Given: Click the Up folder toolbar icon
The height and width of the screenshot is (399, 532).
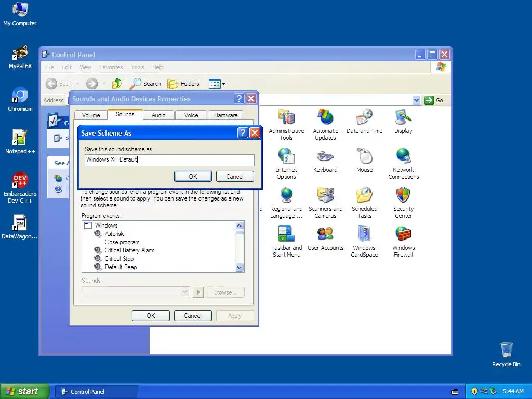Looking at the screenshot, I should point(117,84).
